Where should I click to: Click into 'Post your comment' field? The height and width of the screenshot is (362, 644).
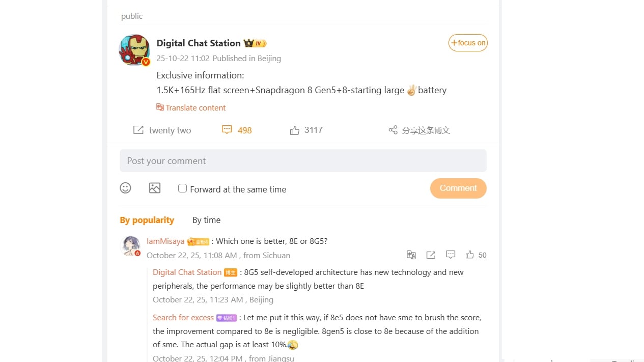point(303,160)
